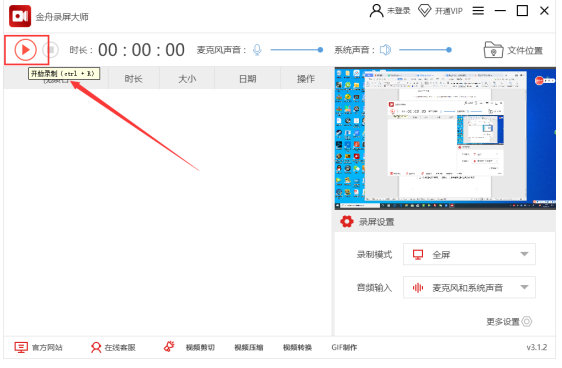
Task: Minimize the recorder window
Action: click(500, 11)
